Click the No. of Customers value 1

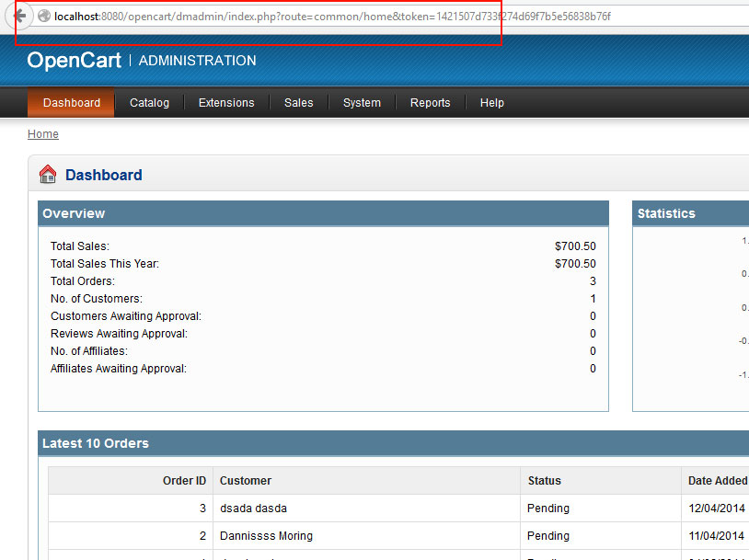pos(593,299)
